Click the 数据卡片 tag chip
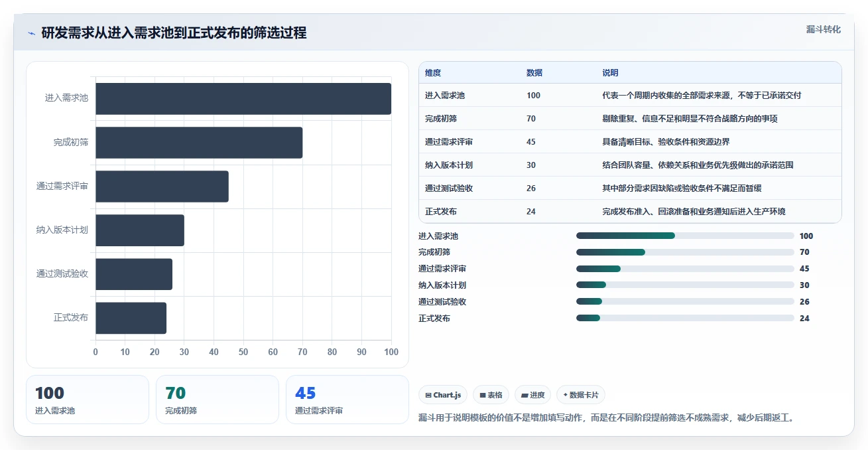 [x=581, y=395]
